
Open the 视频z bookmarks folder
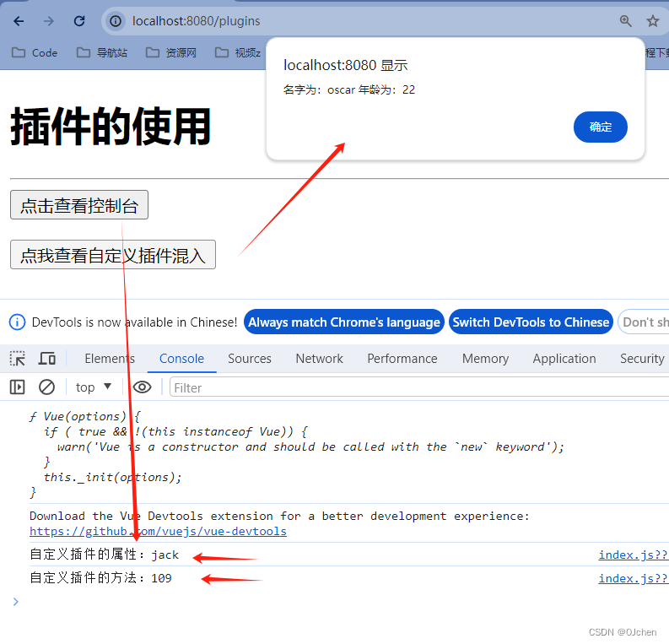point(238,52)
